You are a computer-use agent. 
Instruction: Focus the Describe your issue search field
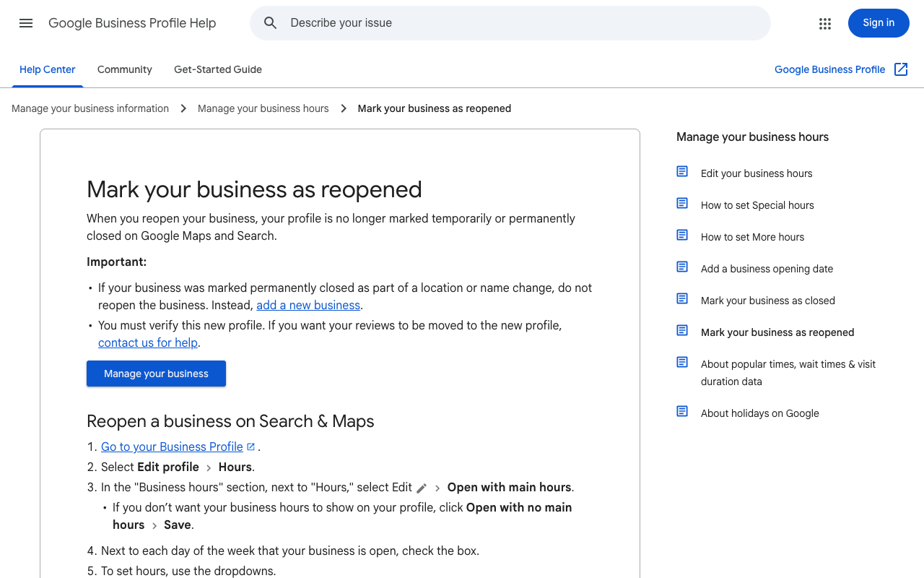tap(510, 23)
